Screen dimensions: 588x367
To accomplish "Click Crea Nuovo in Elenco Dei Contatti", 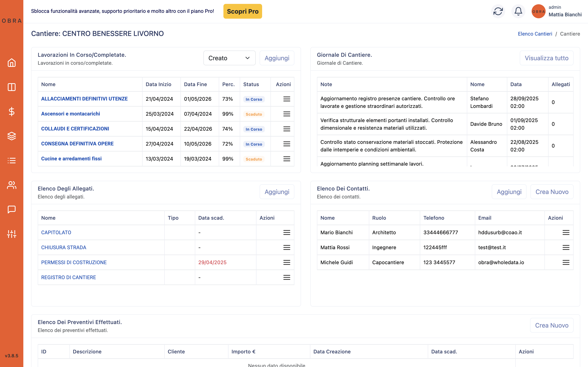I will click(552, 192).
